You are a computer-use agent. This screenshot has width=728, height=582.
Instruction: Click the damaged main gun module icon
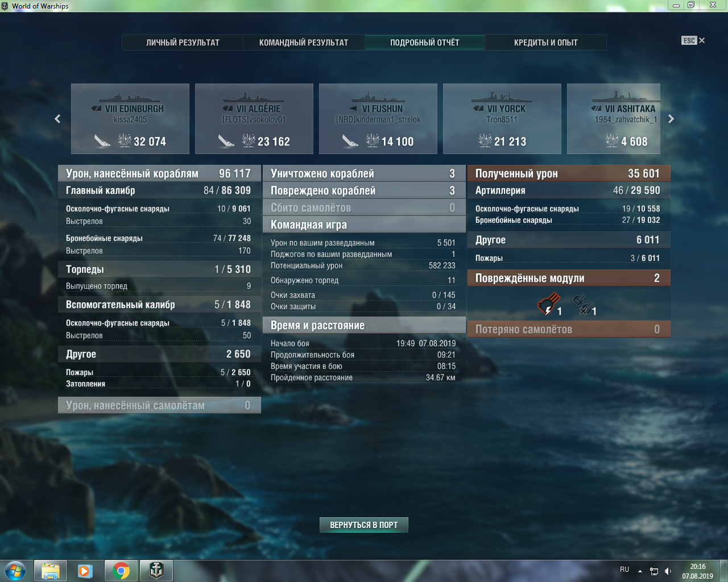548,304
